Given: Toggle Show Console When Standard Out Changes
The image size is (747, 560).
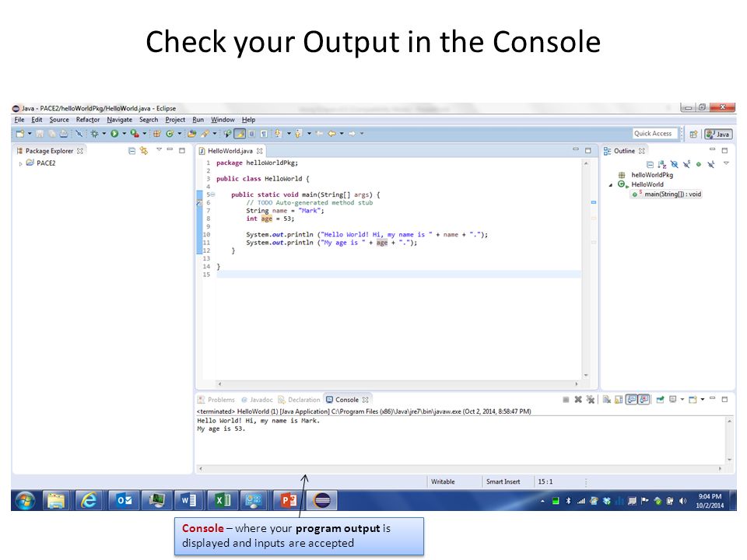Looking at the screenshot, I should pyautogui.click(x=631, y=400).
